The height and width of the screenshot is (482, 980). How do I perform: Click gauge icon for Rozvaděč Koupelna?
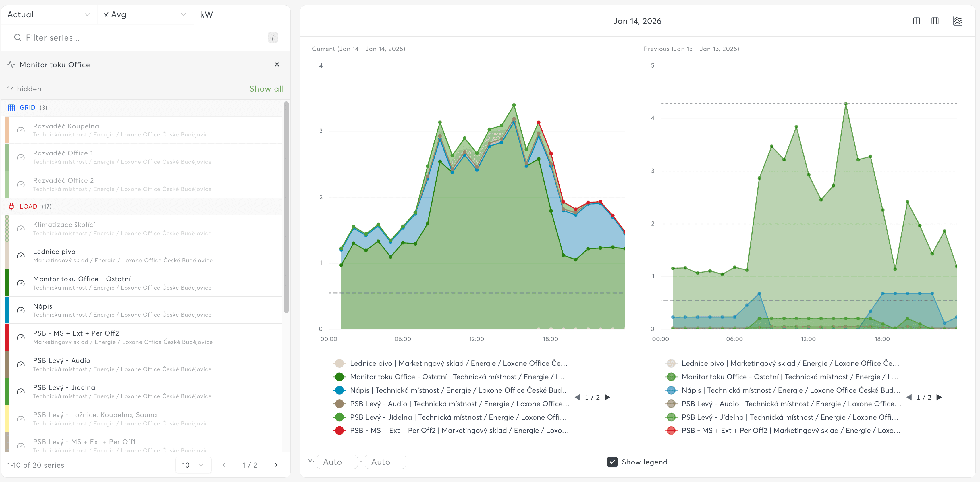21,130
